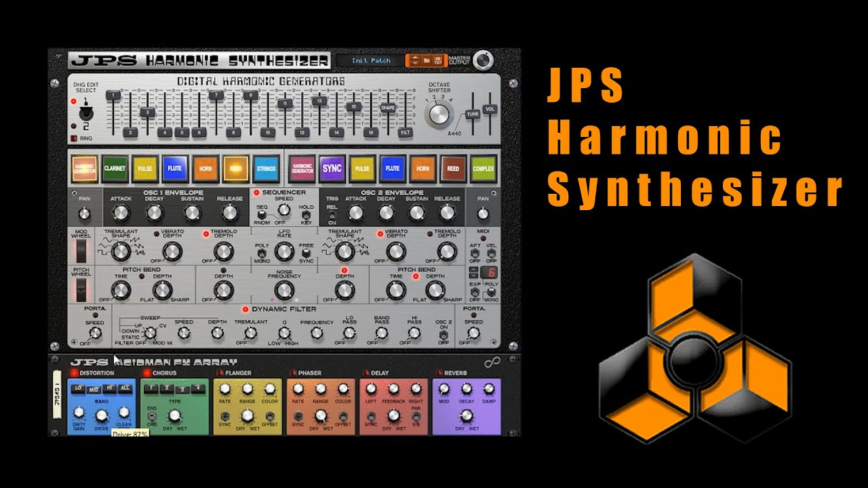Flip the LFO Poly/Mono switch
Image resolution: width=868 pixels, height=488 pixels.
pos(260,253)
